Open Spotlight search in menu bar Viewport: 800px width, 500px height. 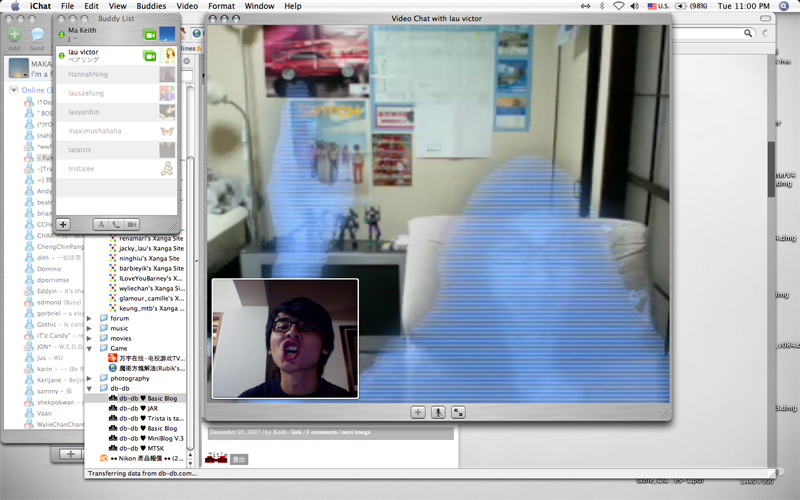[784, 6]
